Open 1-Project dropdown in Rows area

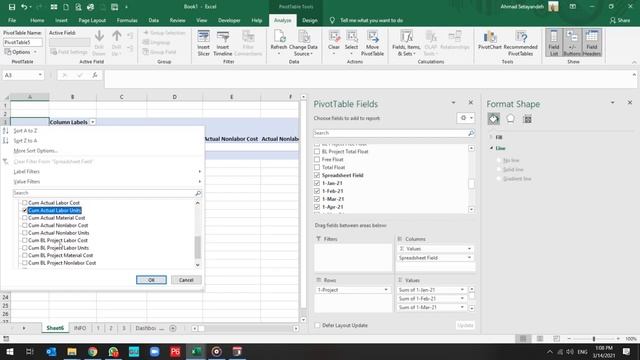pyautogui.click(x=386, y=290)
